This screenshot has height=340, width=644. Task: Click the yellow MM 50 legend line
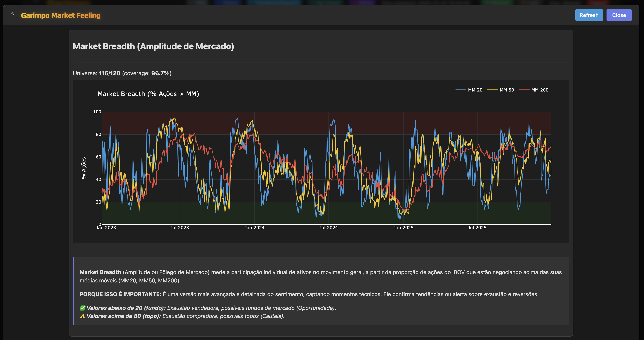[x=492, y=90]
